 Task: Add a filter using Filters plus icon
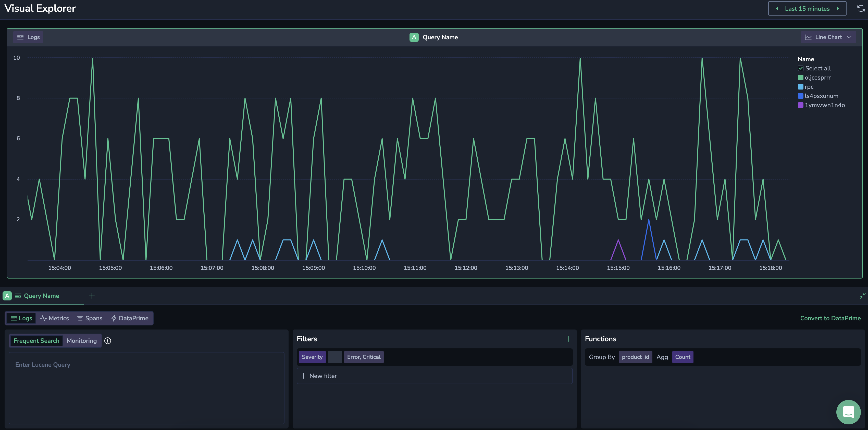coord(568,339)
